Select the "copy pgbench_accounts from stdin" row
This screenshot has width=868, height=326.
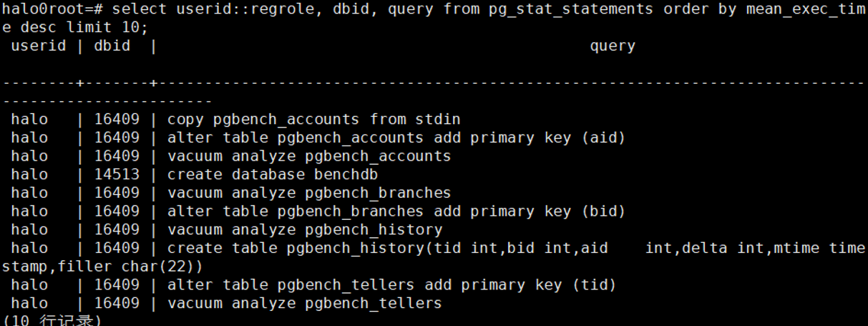coord(313,119)
